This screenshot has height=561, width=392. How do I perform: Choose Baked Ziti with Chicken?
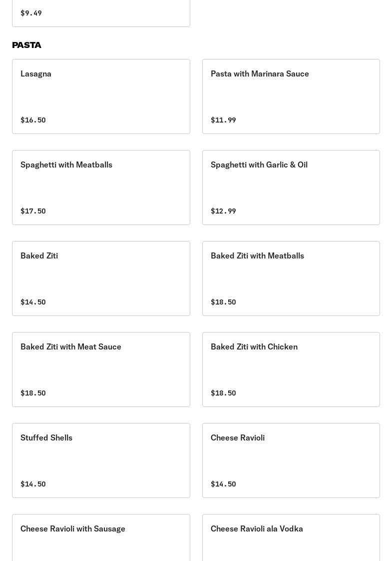click(291, 369)
